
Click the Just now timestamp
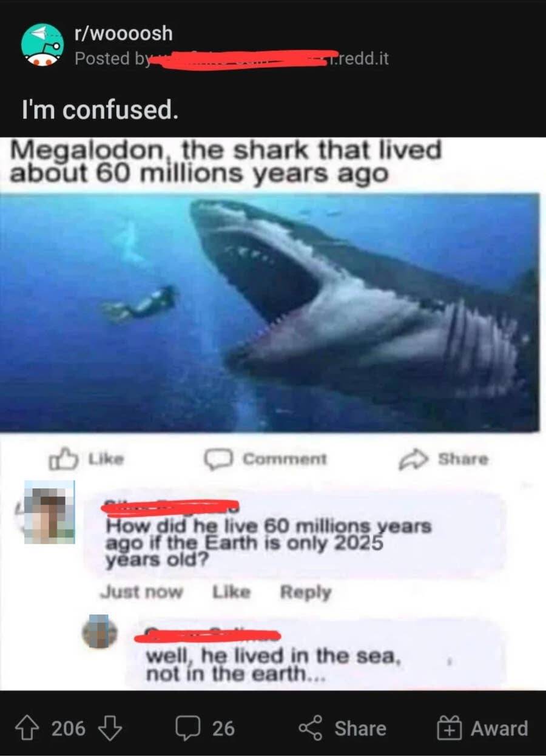pyautogui.click(x=141, y=592)
